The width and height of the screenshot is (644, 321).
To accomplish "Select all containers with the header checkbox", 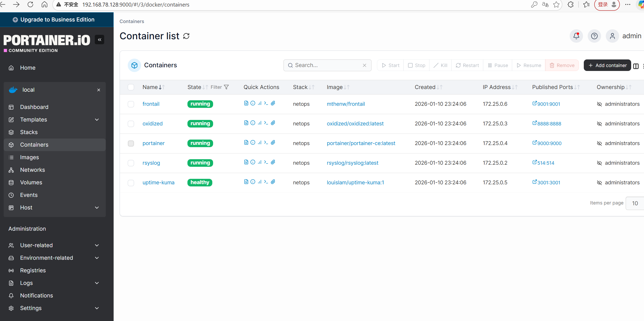I will click(x=131, y=87).
